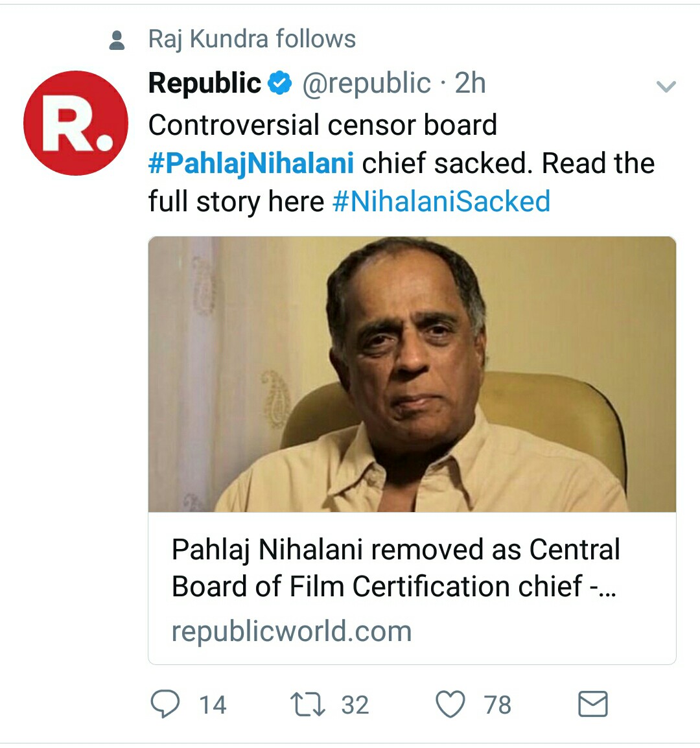Retweet the Republic tweet
The height and width of the screenshot is (748, 700).
point(307,705)
